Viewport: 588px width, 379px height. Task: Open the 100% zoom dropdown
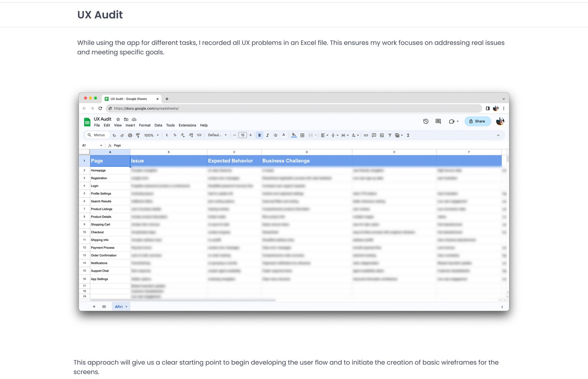151,135
